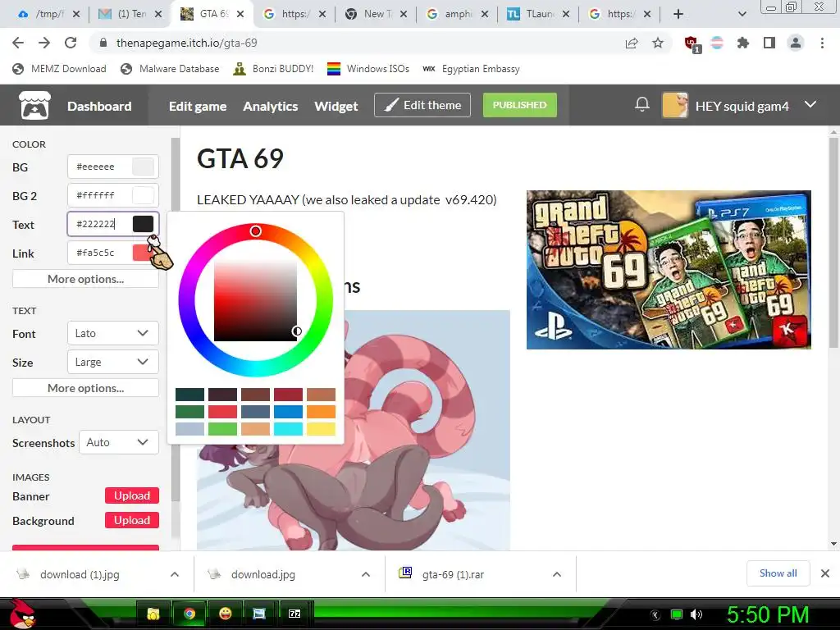Open the Chrome profile icon
840x630 pixels.
click(796, 43)
